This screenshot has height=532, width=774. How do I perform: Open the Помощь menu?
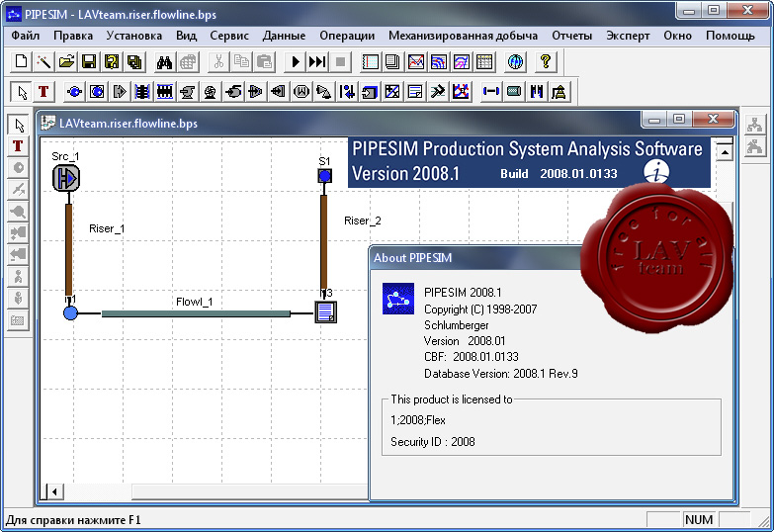click(x=731, y=36)
